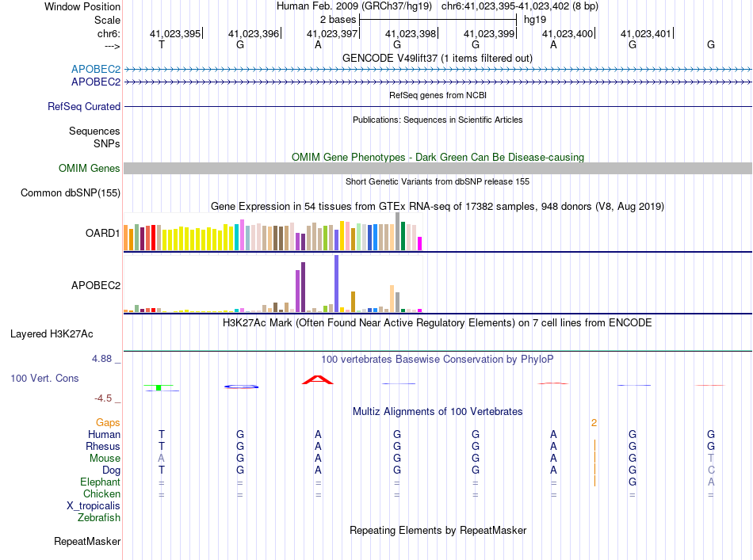Click the Sequences track label

pos(94,131)
